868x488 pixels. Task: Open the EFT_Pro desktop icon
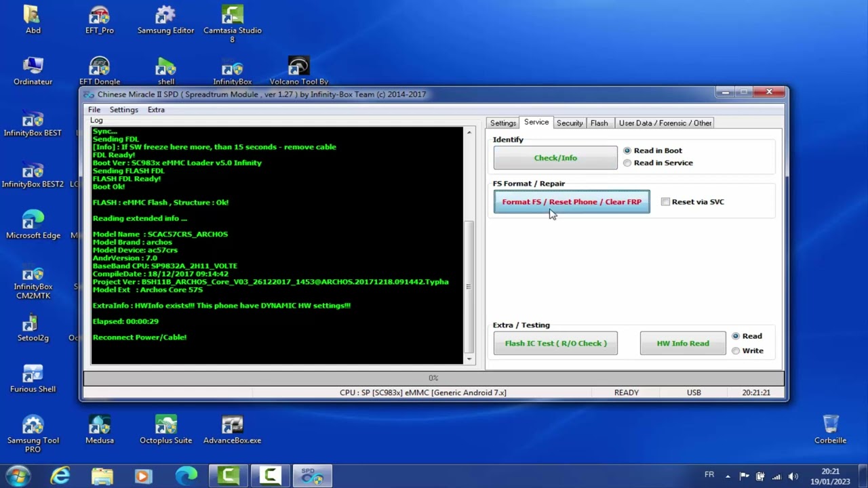pos(100,19)
